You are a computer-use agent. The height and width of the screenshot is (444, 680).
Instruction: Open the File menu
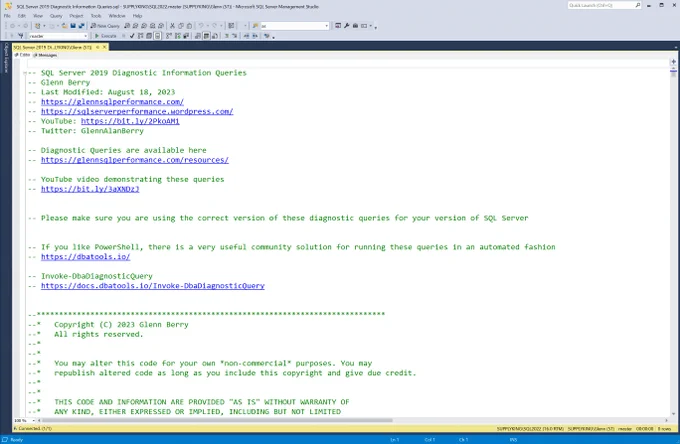click(x=7, y=16)
